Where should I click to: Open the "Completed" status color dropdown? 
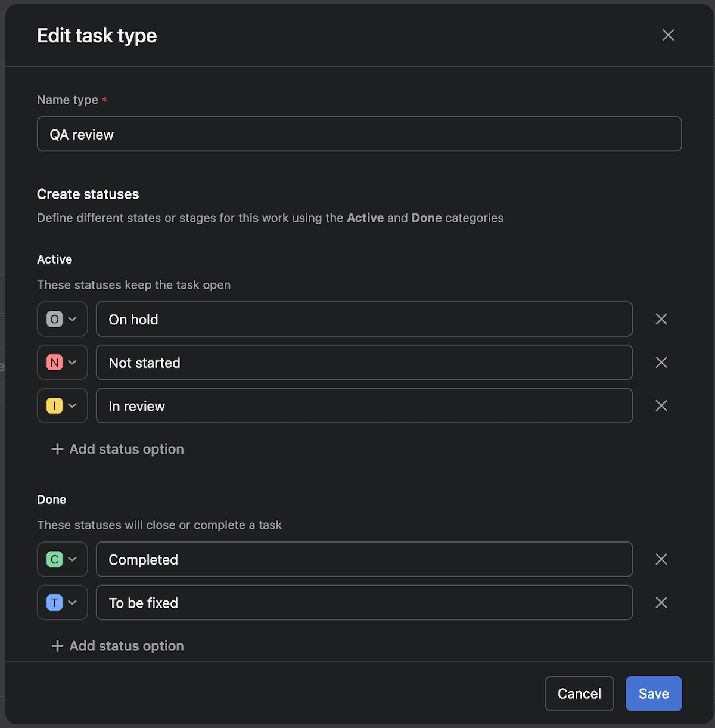(x=62, y=559)
